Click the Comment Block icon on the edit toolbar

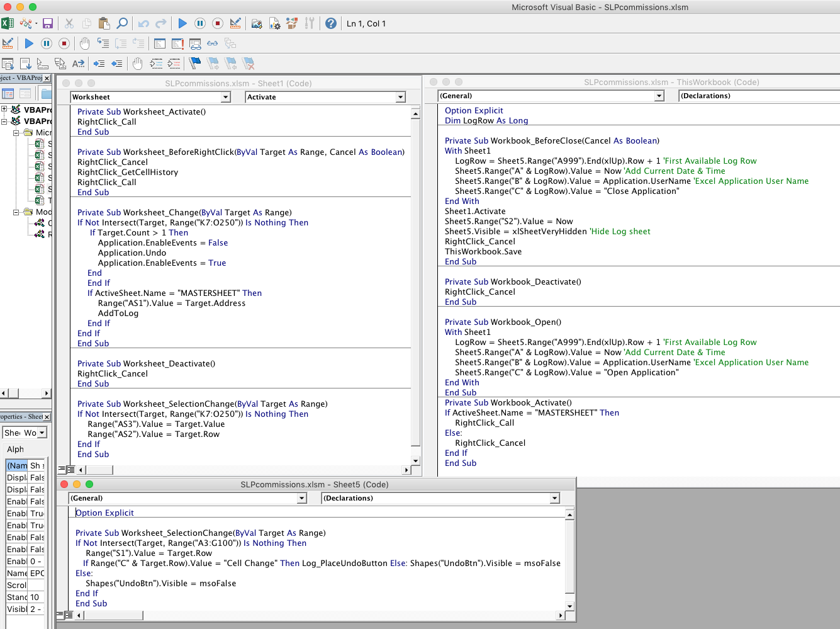tap(156, 64)
